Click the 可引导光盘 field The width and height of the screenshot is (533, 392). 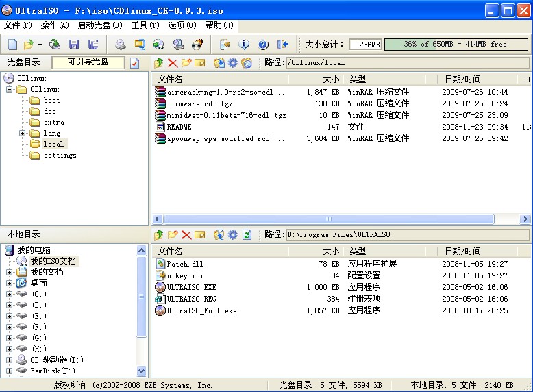(88, 62)
